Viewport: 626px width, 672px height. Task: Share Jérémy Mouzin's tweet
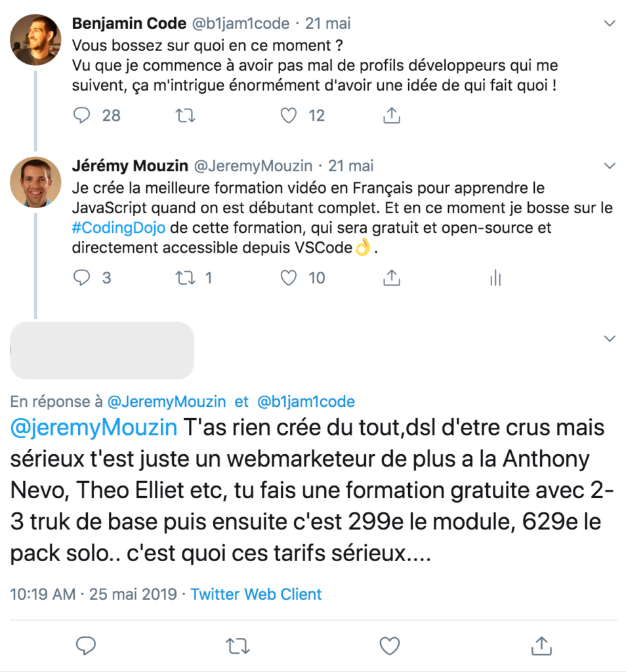pyautogui.click(x=392, y=278)
